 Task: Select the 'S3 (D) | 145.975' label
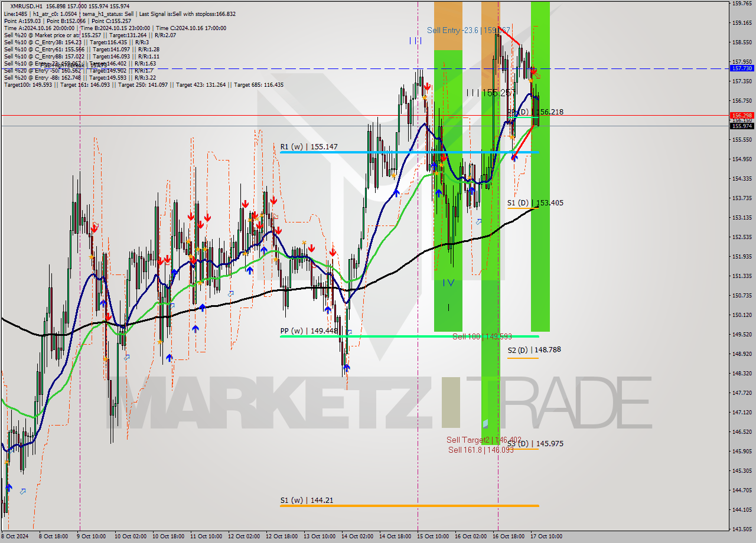535,443
